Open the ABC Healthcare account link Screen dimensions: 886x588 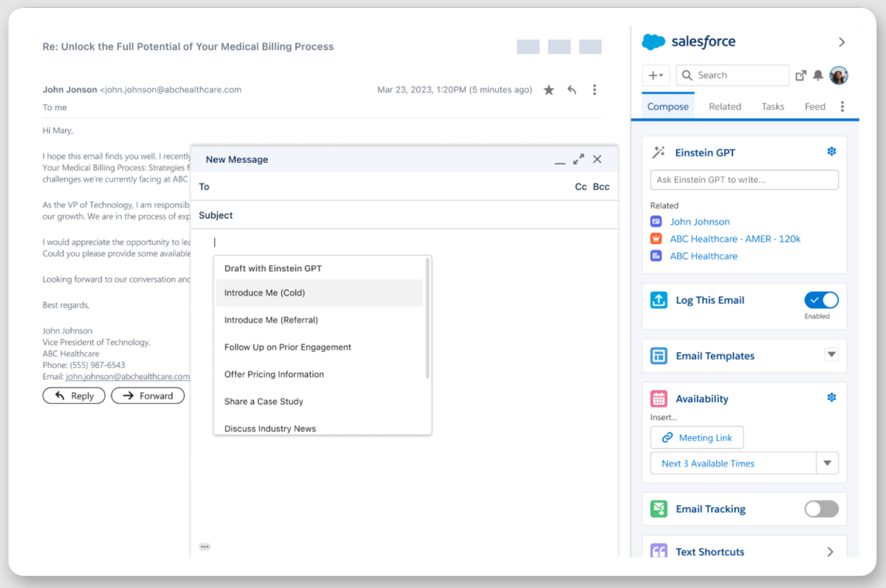click(x=704, y=255)
